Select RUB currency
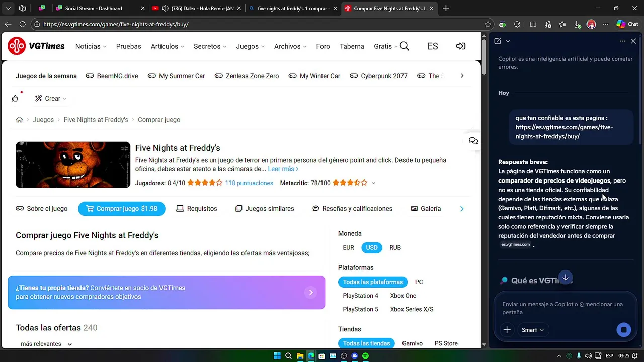The width and height of the screenshot is (644, 362). click(x=395, y=247)
